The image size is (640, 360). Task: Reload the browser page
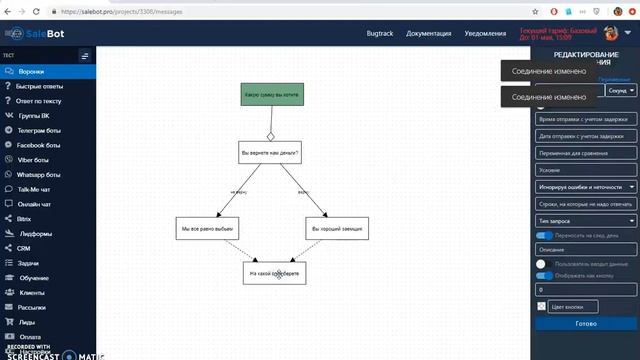[36, 12]
